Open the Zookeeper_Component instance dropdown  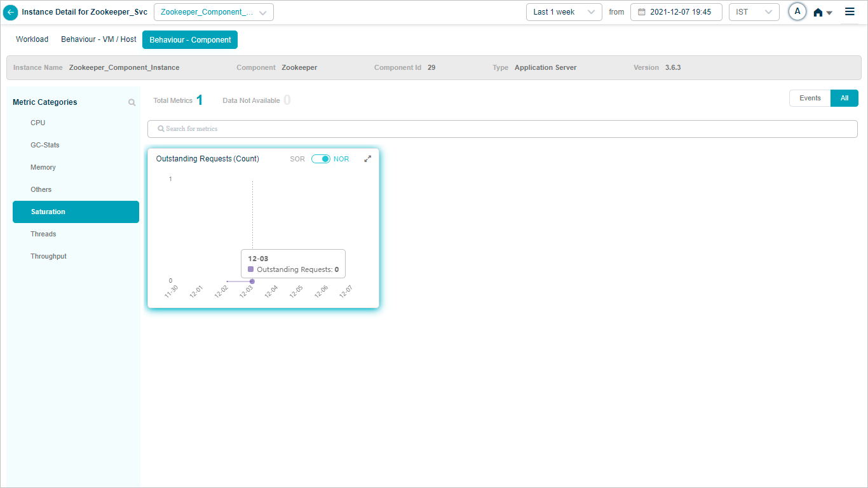point(214,12)
